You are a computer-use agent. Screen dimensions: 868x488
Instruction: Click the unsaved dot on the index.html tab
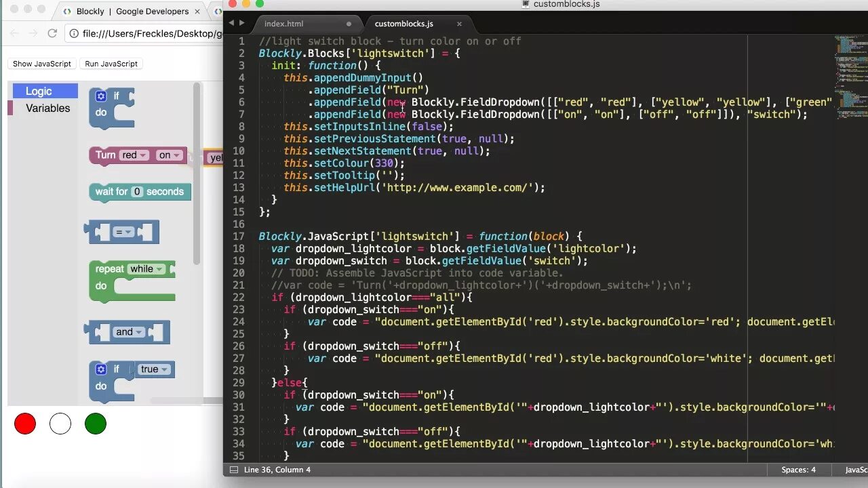coord(349,24)
